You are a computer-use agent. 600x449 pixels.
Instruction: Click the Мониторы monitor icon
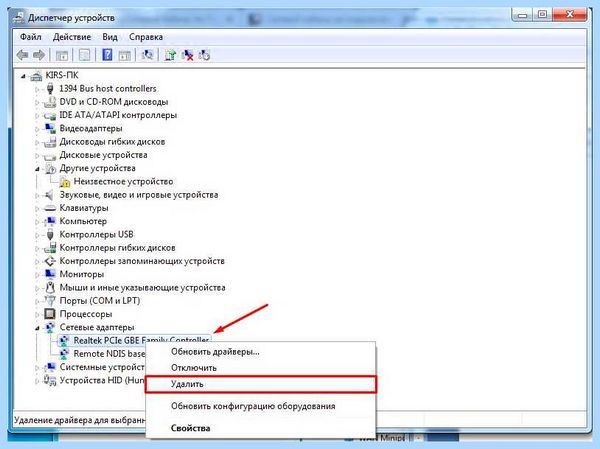(50, 274)
